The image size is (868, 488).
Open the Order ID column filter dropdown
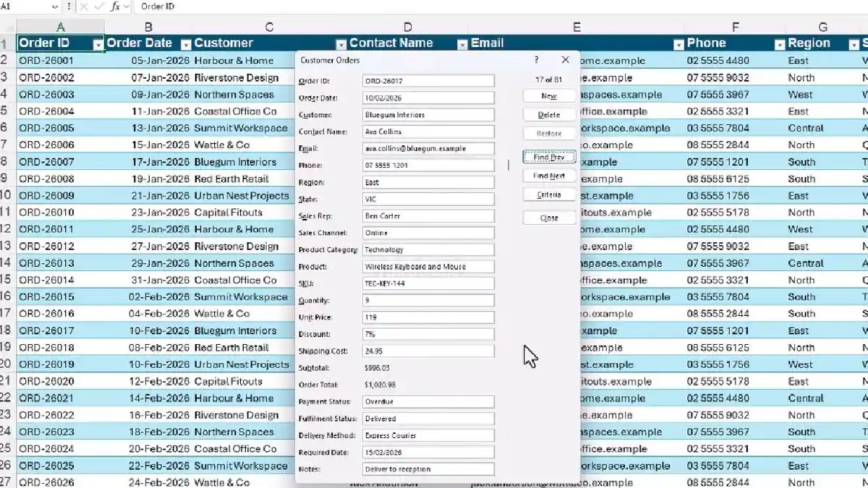pyautogui.click(x=98, y=44)
